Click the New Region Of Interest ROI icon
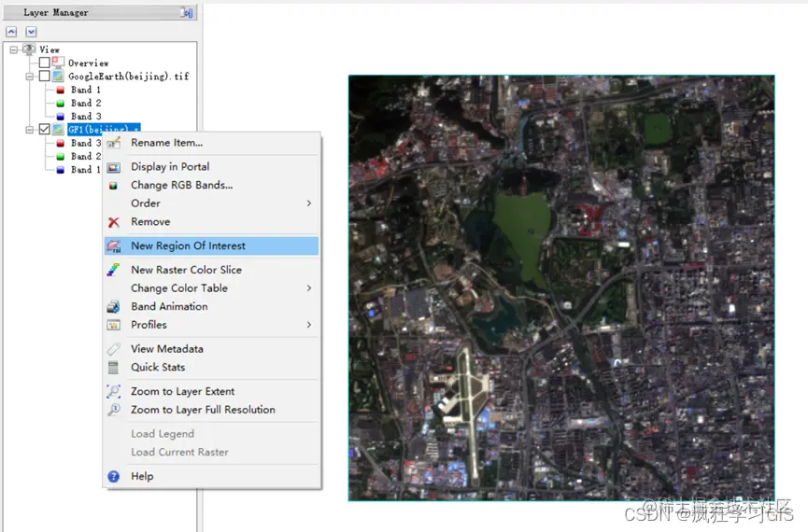This screenshot has height=532, width=808. point(113,246)
